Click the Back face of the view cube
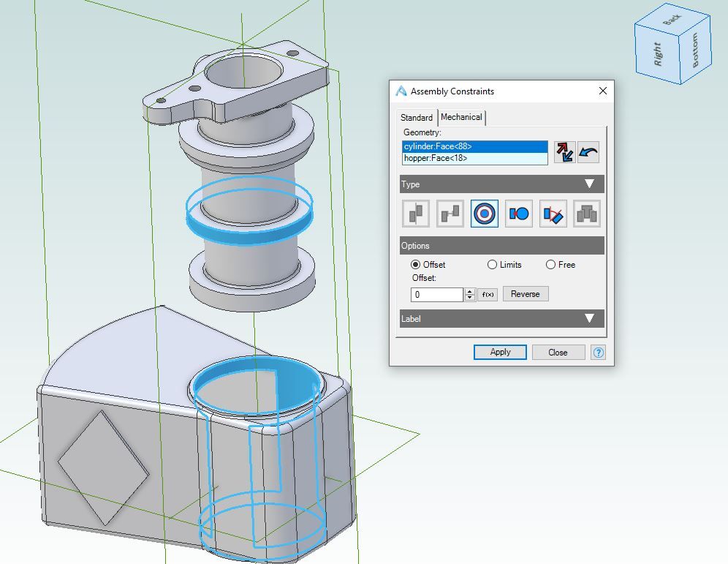 672,19
